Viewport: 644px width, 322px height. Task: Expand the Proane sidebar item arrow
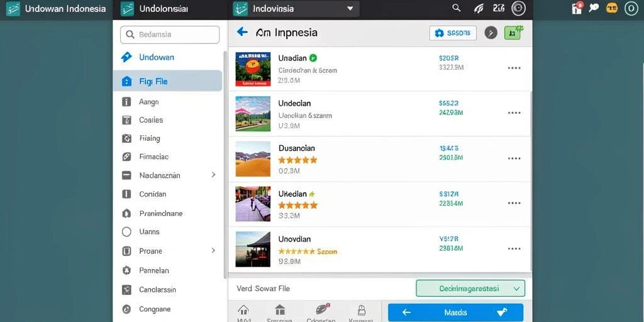pyautogui.click(x=213, y=250)
